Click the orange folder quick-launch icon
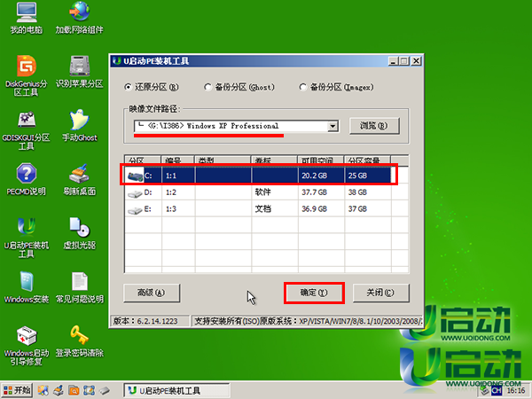Screen dimensions: 532x399 74,390
